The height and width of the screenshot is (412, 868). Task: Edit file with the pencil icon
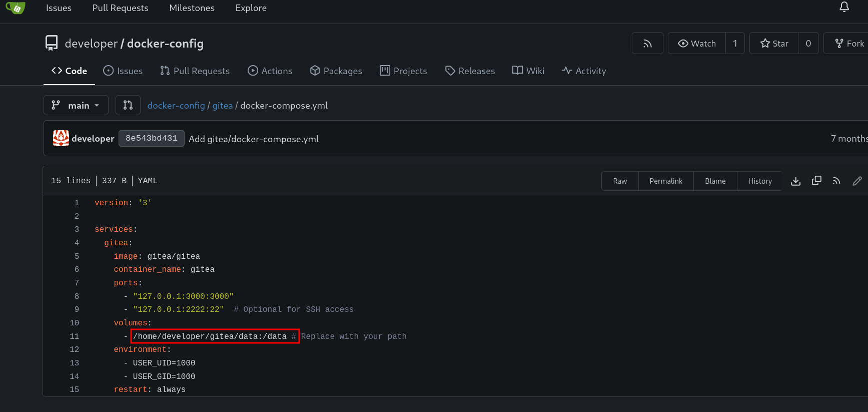(x=857, y=181)
